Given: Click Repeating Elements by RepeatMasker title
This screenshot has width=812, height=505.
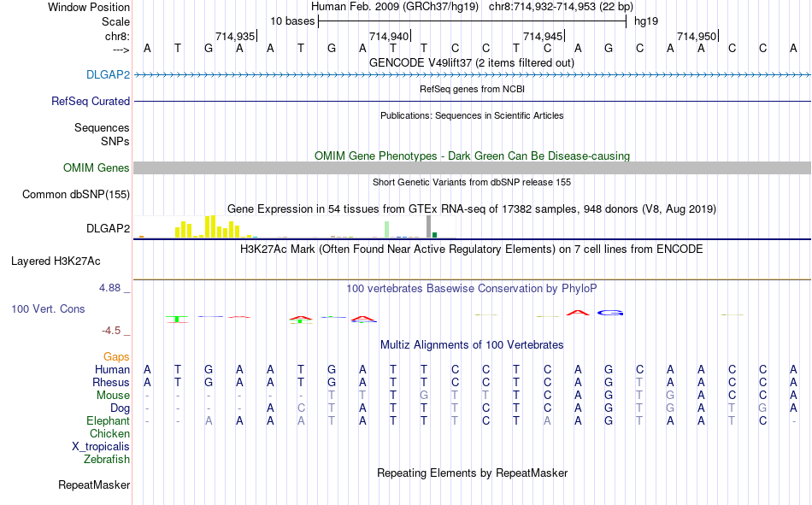Looking at the screenshot, I should (x=472, y=473).
